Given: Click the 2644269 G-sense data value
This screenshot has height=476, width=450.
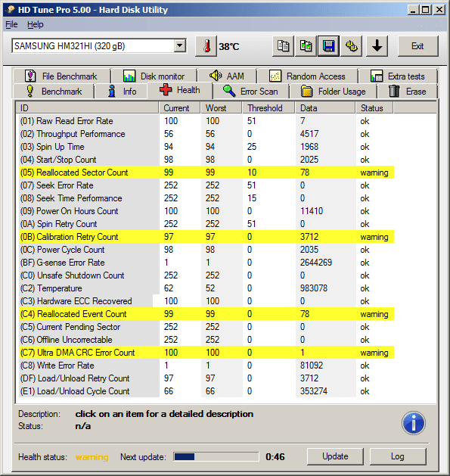Looking at the screenshot, I should (316, 263).
